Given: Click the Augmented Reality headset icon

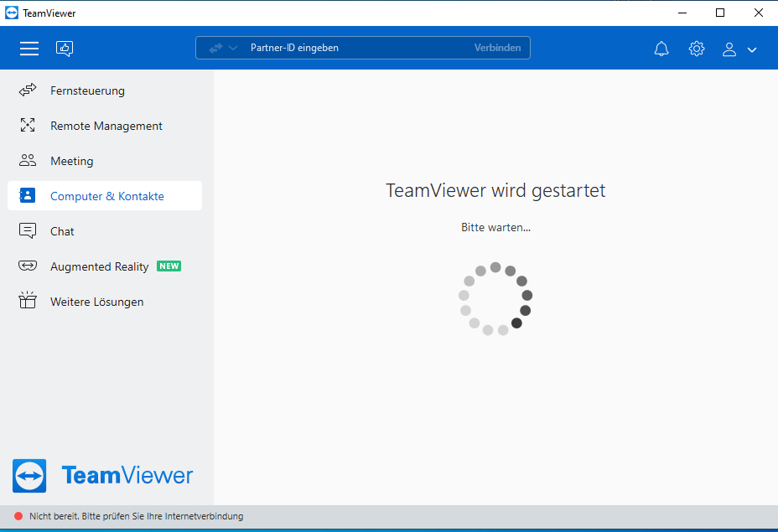Looking at the screenshot, I should 28,266.
